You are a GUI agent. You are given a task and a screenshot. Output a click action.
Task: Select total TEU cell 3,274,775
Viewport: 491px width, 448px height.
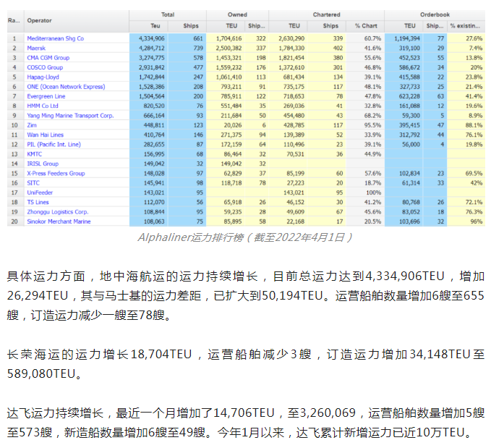click(x=148, y=58)
